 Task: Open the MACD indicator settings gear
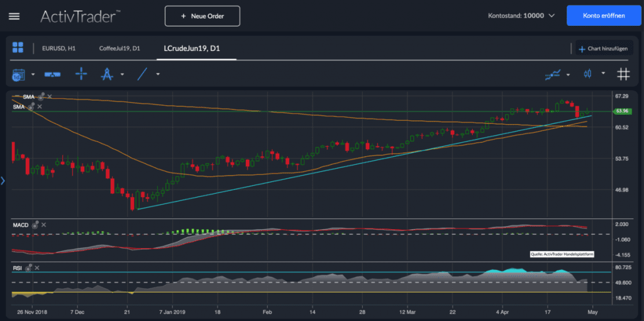tap(35, 225)
